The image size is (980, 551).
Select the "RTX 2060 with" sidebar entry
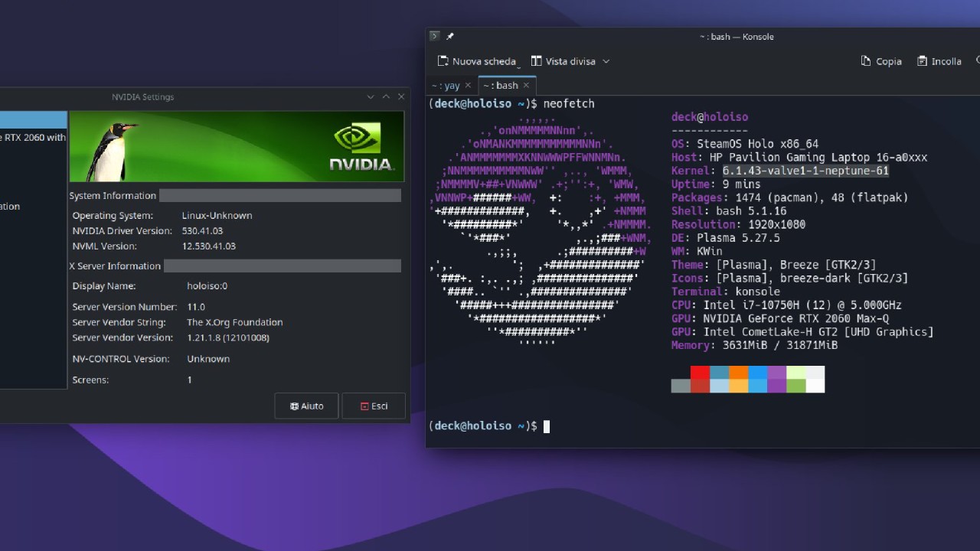point(34,138)
